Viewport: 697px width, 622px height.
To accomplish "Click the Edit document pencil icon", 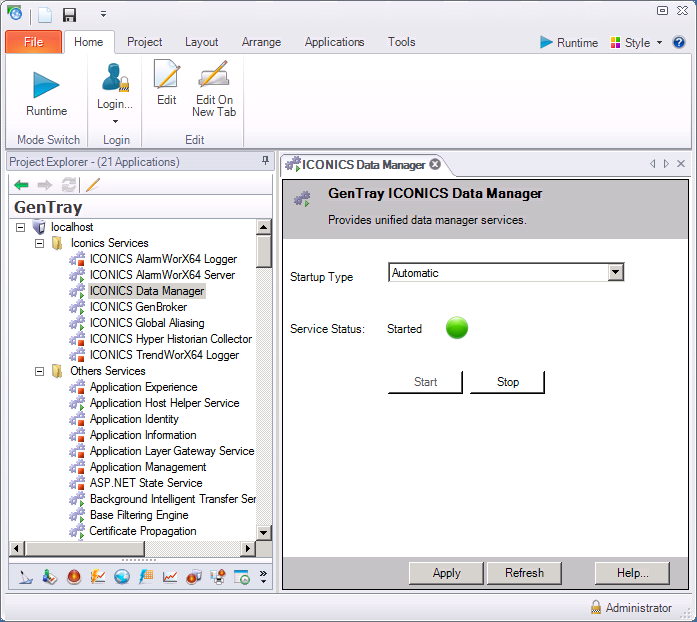I will [166, 76].
